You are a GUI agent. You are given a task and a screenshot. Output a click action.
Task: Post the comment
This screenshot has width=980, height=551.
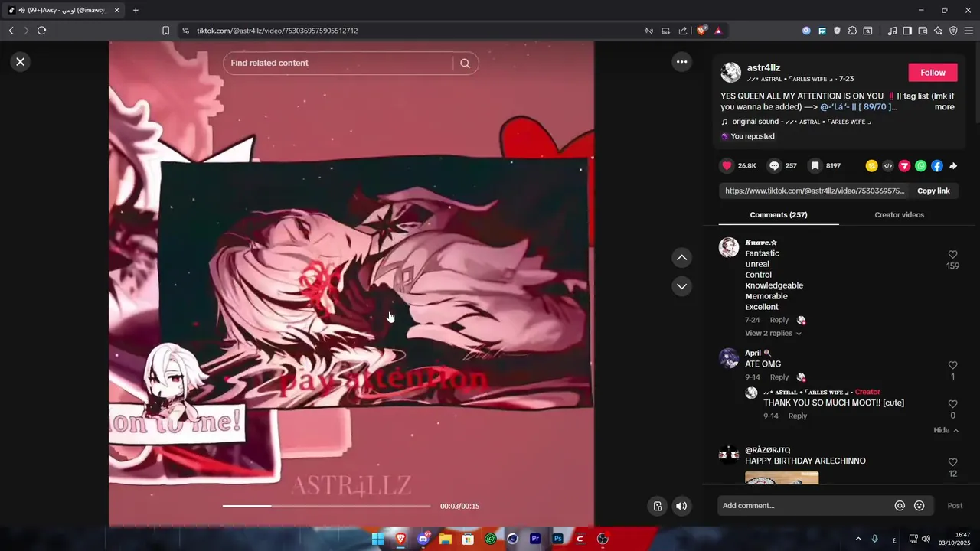click(955, 506)
